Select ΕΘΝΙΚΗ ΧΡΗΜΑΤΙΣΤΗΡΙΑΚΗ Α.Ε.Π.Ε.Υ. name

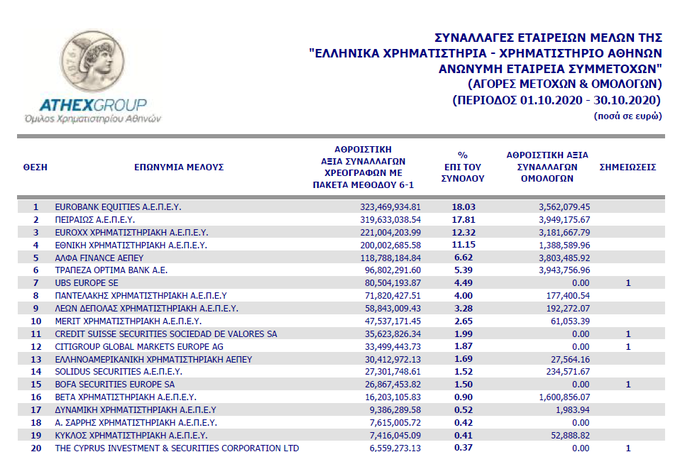pyautogui.click(x=131, y=245)
